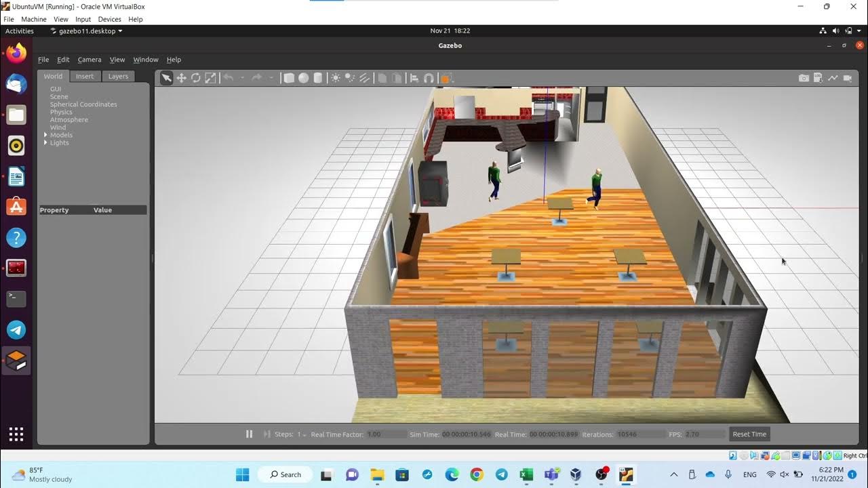Open Gazebo Edit menu
This screenshot has height=488, width=868.
[63, 60]
